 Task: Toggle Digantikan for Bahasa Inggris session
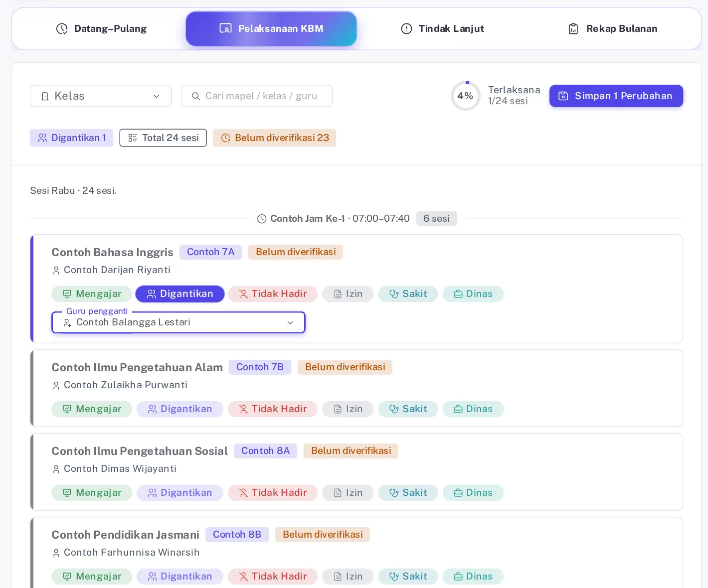[x=180, y=294]
